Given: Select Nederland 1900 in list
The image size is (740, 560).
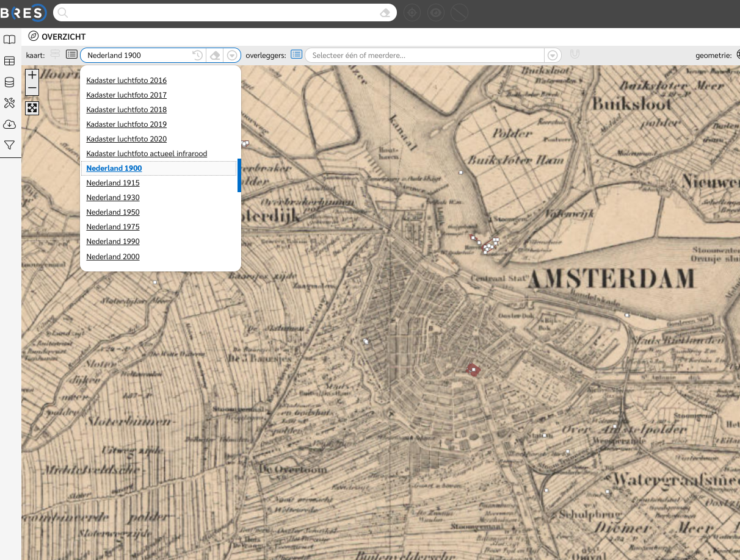Looking at the screenshot, I should click(x=114, y=168).
